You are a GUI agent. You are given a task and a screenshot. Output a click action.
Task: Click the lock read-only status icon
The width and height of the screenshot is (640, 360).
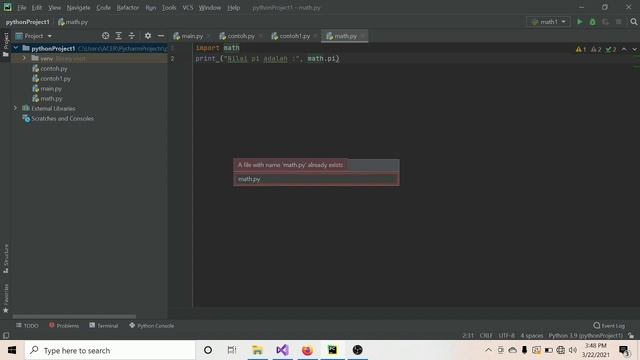click(631, 336)
